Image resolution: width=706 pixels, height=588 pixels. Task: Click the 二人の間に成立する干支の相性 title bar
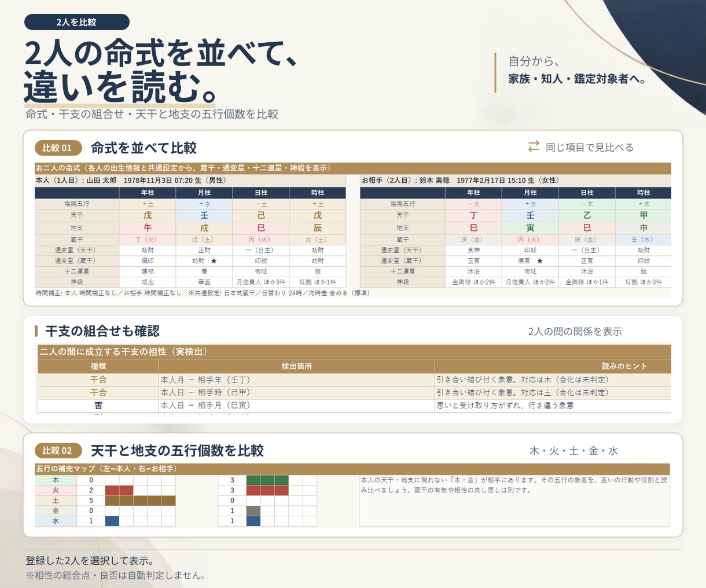click(x=354, y=352)
